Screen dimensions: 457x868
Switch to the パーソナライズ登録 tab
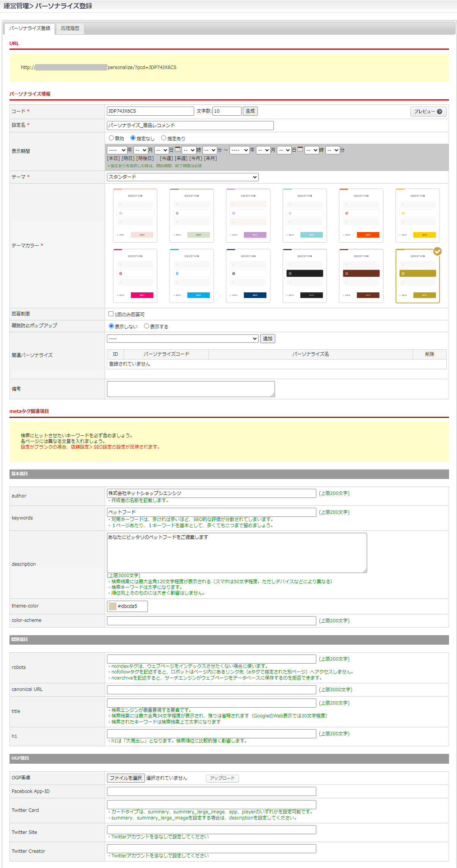(x=30, y=28)
